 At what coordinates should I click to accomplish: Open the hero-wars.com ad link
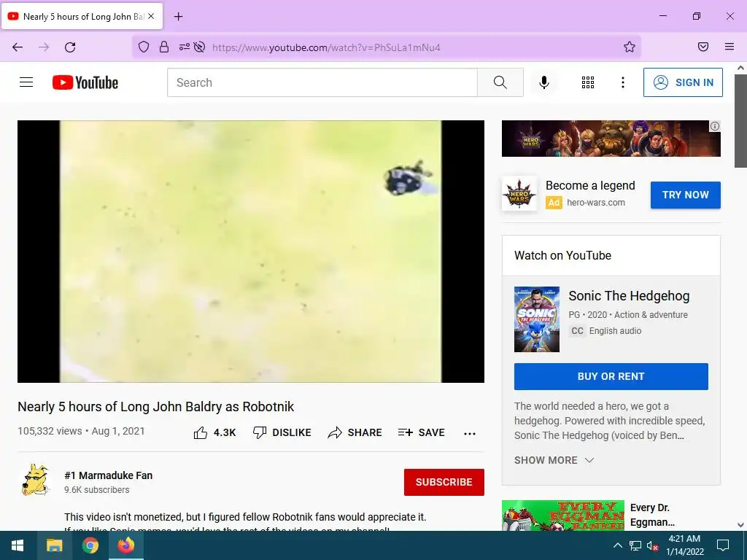click(x=595, y=203)
